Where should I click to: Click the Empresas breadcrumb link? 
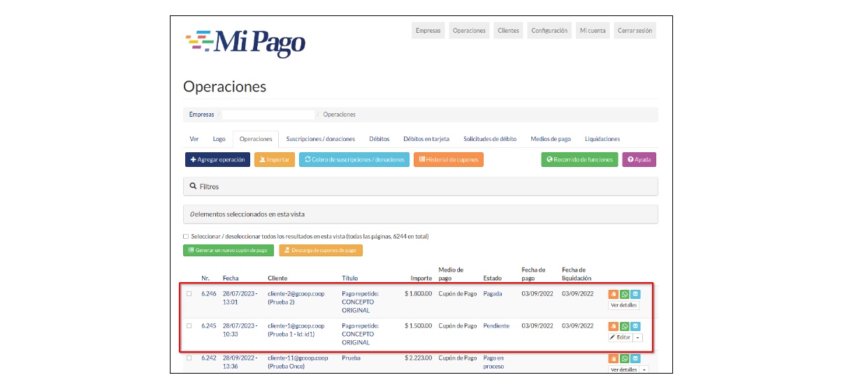(x=202, y=115)
